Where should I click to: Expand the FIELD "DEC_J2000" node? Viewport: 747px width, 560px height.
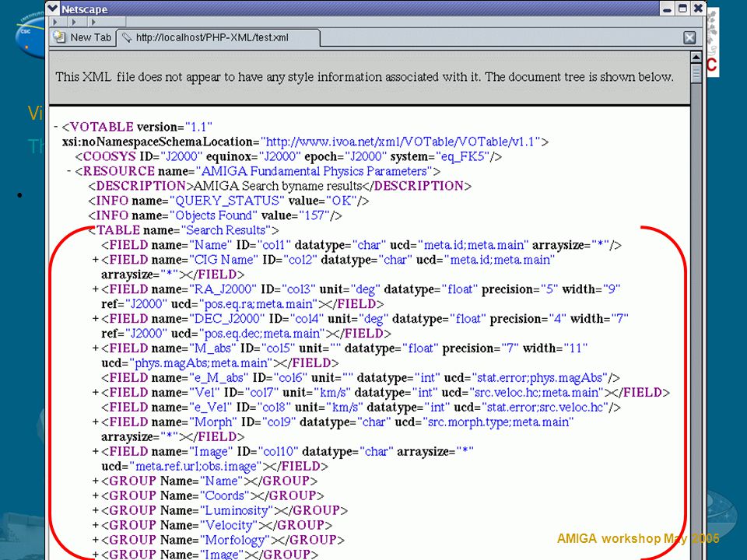coord(95,319)
